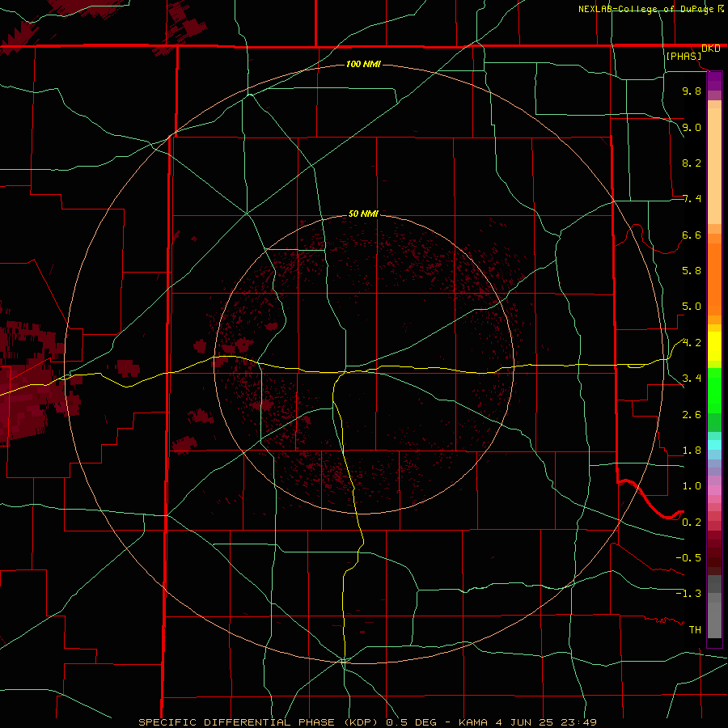Pick the pink swatch on the color bar

point(714,490)
